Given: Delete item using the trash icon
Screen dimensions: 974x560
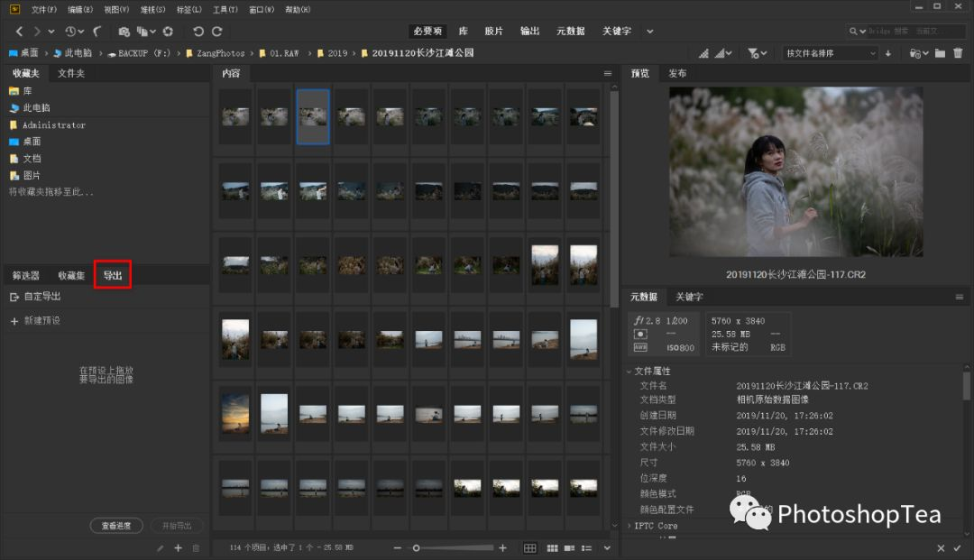Looking at the screenshot, I should click(959, 53).
